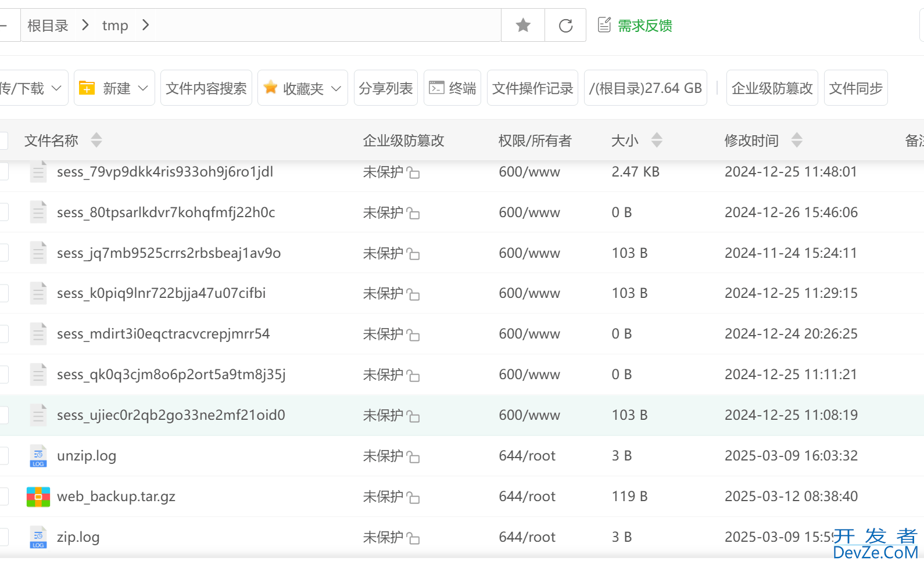Check the box for web_backup.tar.gz row
Screen dimensions: 924x565
[3, 496]
